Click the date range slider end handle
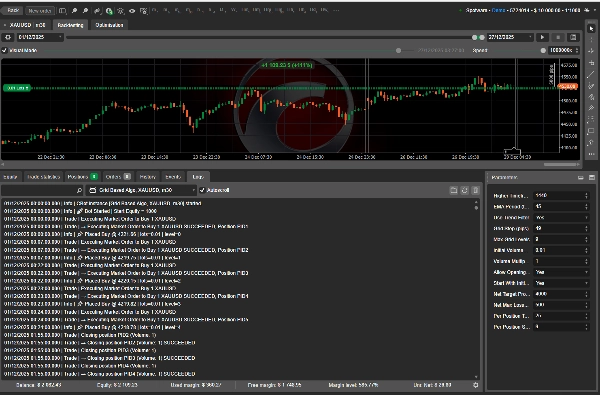The image size is (600, 395). 482,37
